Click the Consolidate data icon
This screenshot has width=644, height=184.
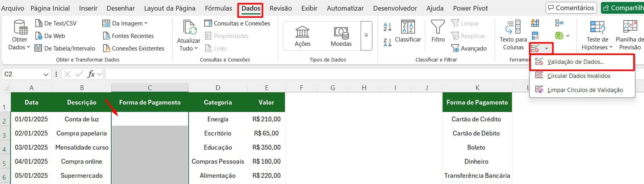click(559, 23)
